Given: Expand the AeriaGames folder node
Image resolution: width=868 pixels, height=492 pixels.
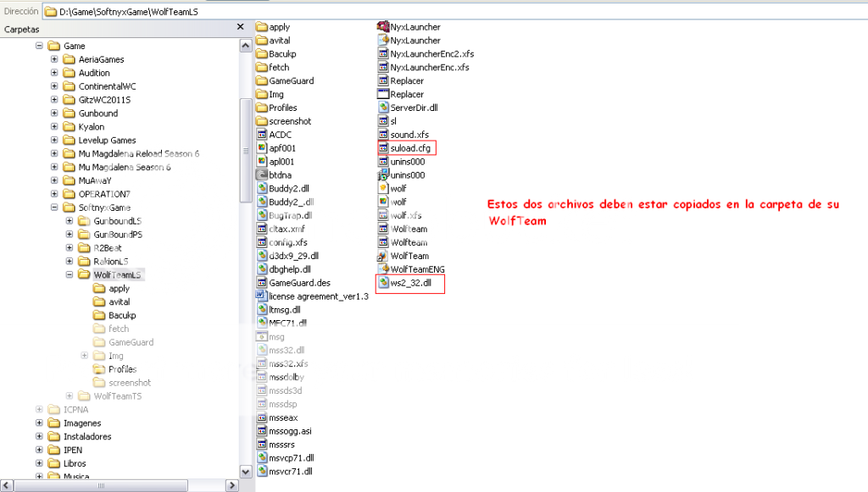Looking at the screenshot, I should click(54, 59).
